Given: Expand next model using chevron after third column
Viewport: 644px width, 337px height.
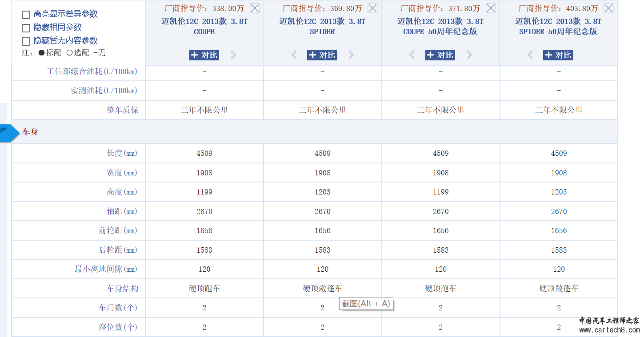Looking at the screenshot, I should pos(469,55).
